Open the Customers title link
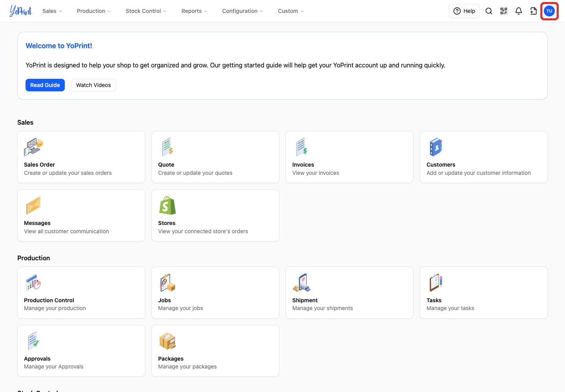Screen dimensions: 565x392 coord(441,165)
